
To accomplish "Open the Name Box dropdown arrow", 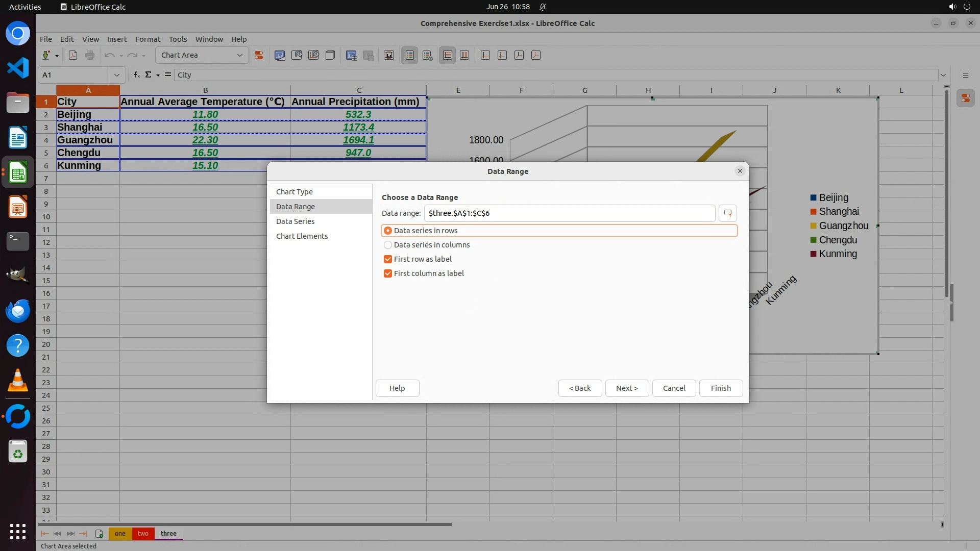I will click(116, 75).
